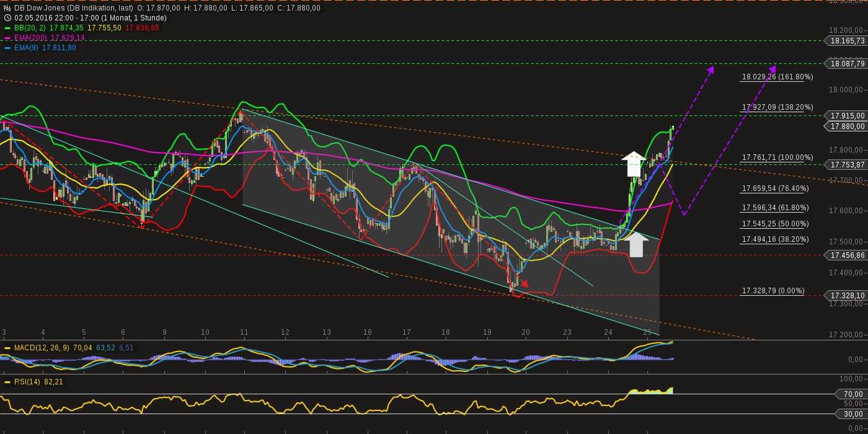Image resolution: width=868 pixels, height=434 pixels.
Task: Click the magenta EMA(200) legend marker
Action: 7,38
